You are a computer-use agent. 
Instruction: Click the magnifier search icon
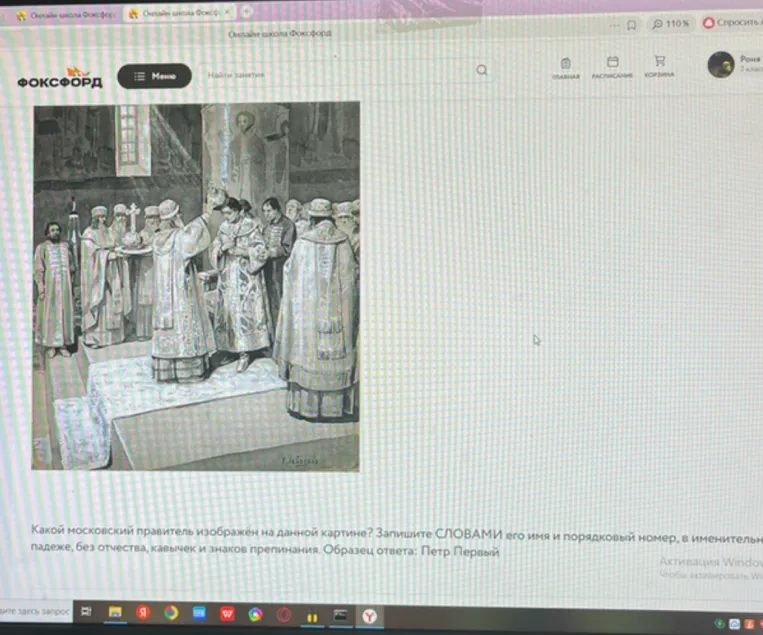482,70
